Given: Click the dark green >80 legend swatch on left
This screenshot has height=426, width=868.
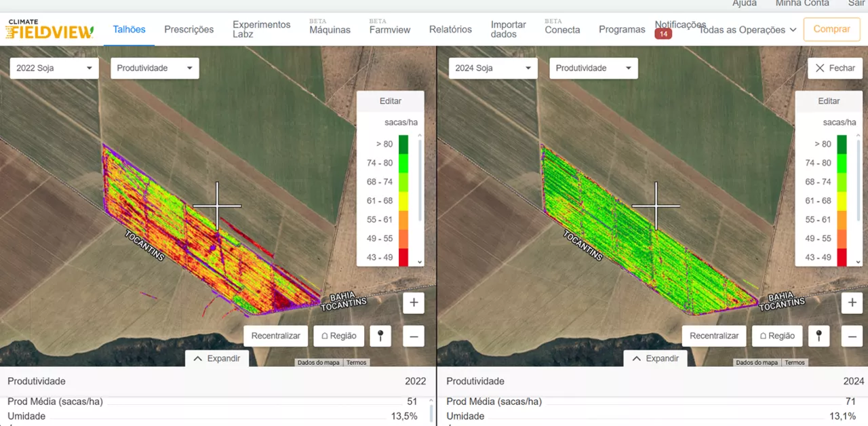Looking at the screenshot, I should 403,144.
